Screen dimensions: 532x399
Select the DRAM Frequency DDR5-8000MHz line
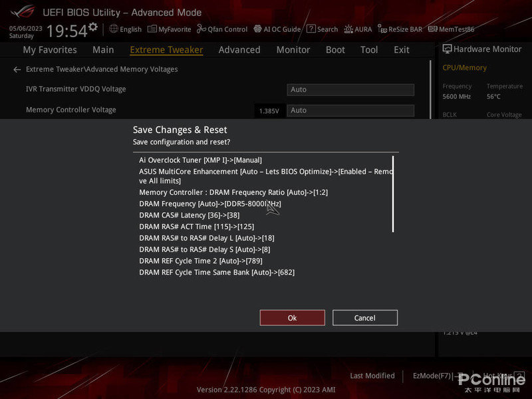click(x=210, y=204)
